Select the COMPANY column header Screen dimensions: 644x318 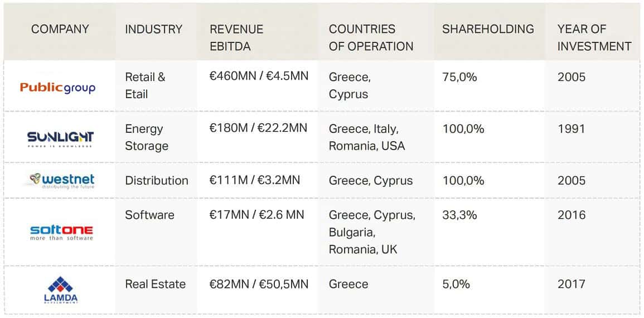60,29
